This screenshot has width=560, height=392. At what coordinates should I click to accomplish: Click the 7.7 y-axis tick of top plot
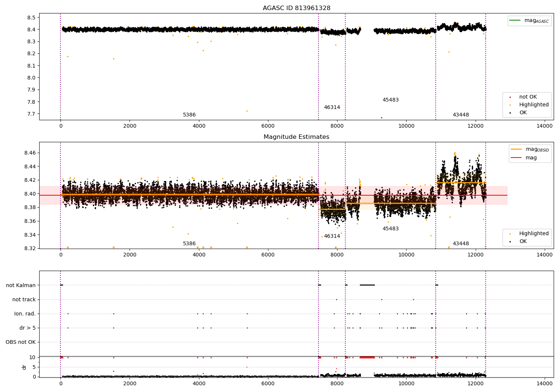point(31,114)
